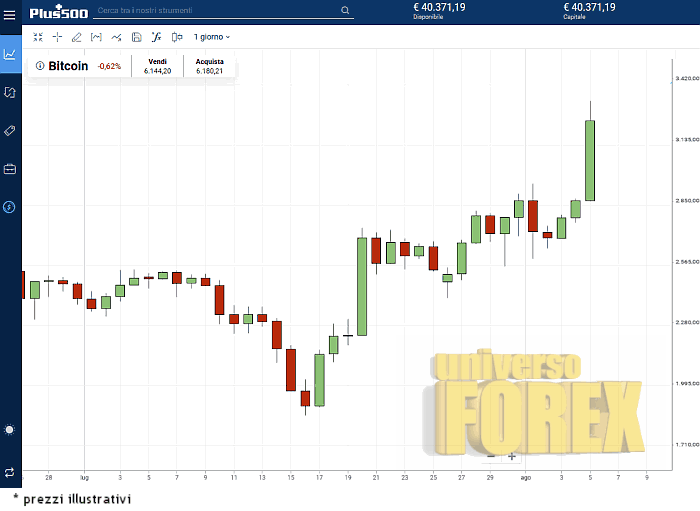This screenshot has width=700, height=511.
Task: Select the pencil drawing tool
Action: click(77, 37)
